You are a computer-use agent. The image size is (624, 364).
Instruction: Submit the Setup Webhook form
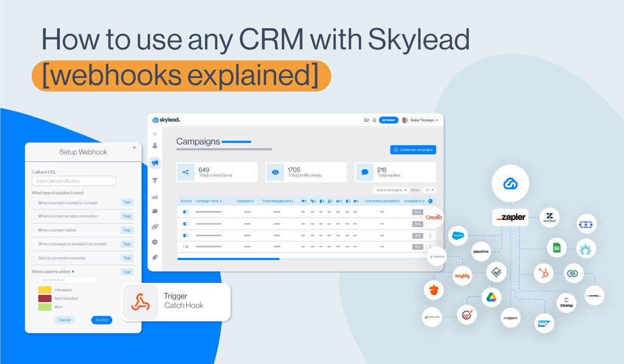coord(102,320)
